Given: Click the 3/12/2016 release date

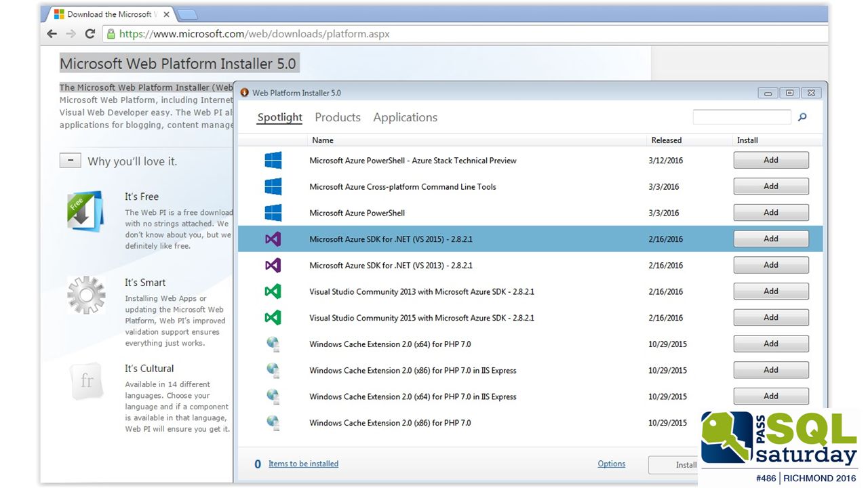Looking at the screenshot, I should (x=665, y=161).
